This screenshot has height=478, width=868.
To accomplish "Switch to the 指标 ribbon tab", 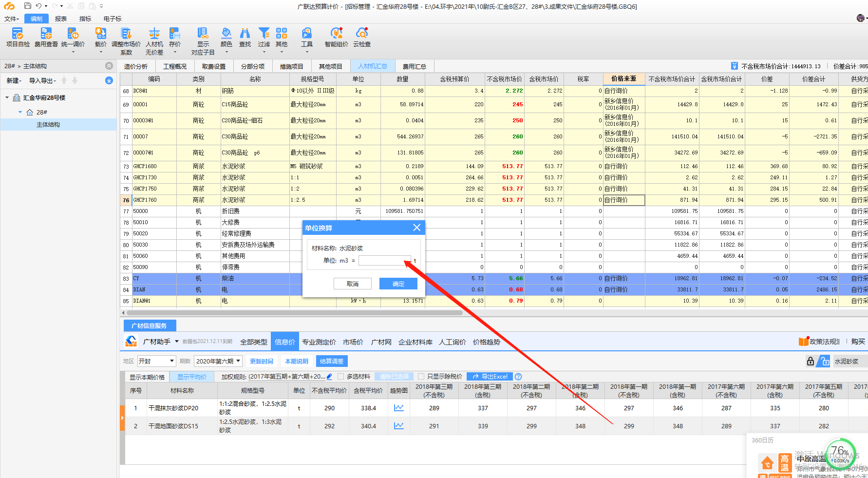I will pos(85,19).
